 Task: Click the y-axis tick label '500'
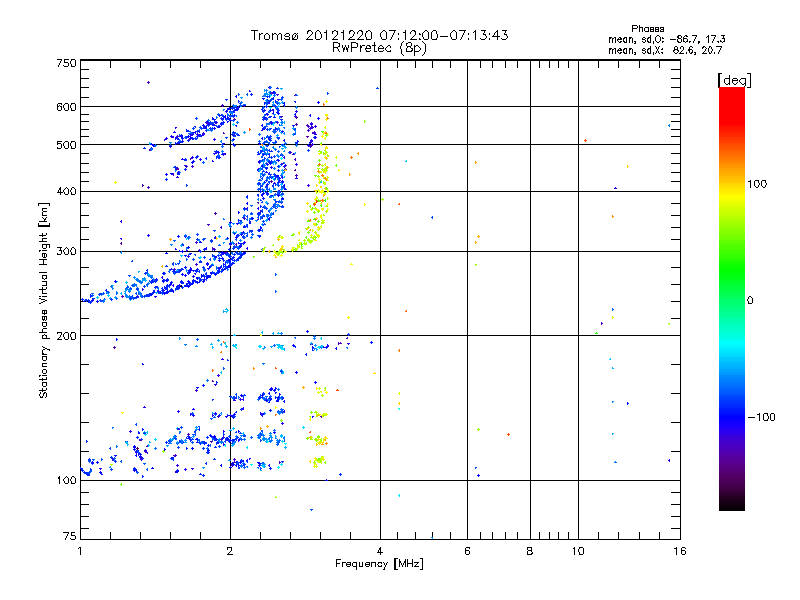pyautogui.click(x=66, y=145)
